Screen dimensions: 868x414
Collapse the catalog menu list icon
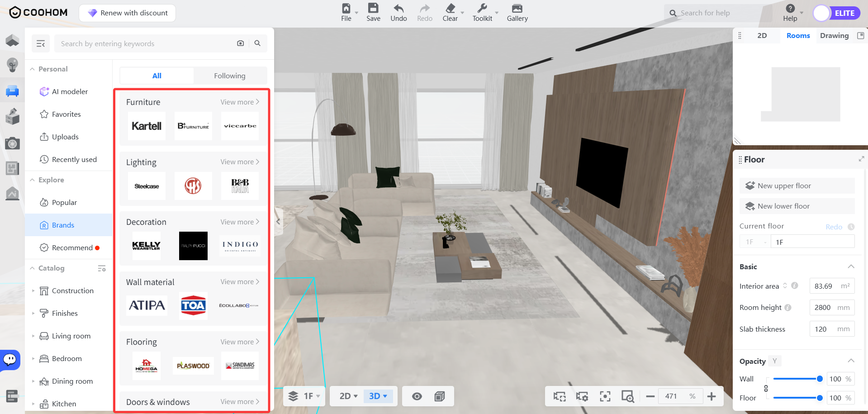tap(41, 43)
